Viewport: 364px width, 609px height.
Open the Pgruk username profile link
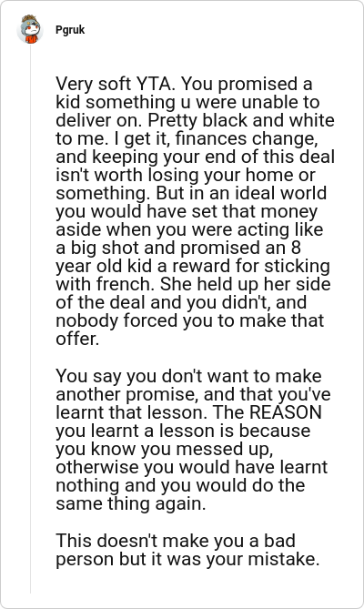pos(70,30)
